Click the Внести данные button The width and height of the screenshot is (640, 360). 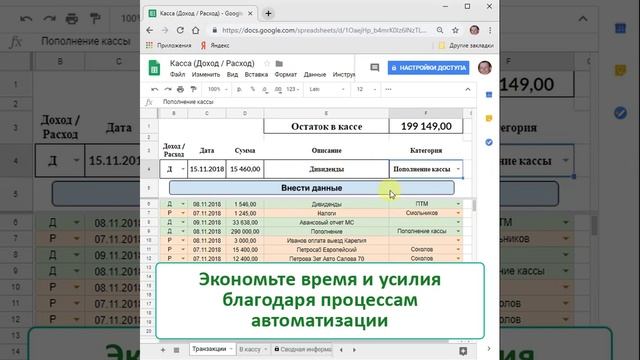click(311, 188)
